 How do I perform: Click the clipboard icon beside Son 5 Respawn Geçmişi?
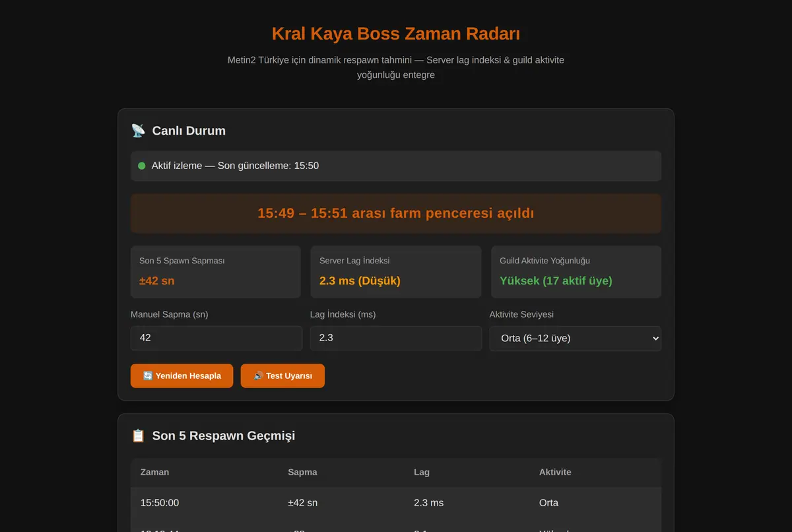(x=138, y=436)
